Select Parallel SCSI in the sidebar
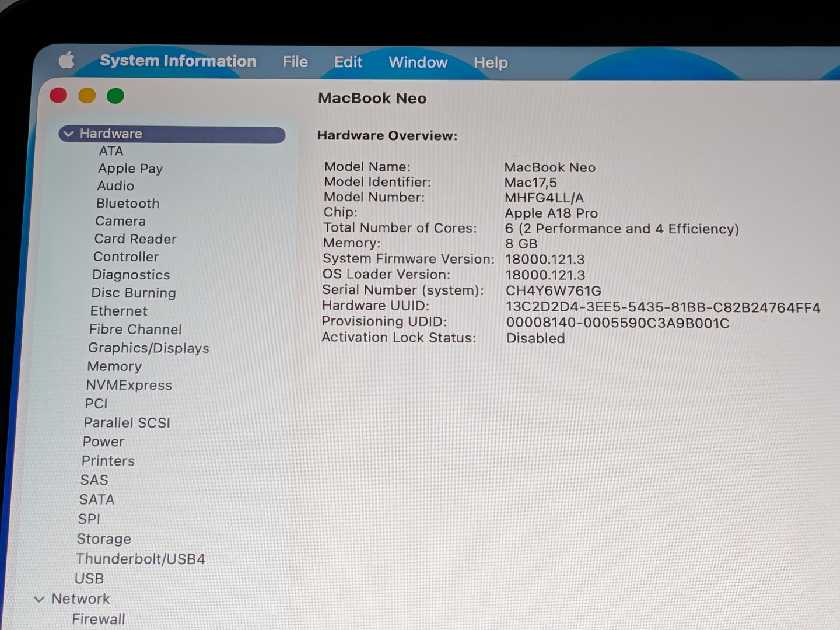Viewport: 840px width, 630px height. [127, 422]
